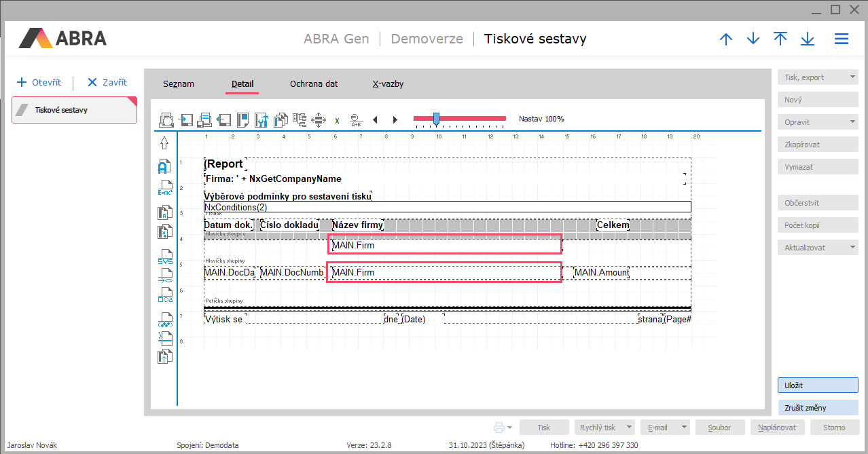Click the Storno button
This screenshot has width=868, height=454.
pyautogui.click(x=834, y=428)
